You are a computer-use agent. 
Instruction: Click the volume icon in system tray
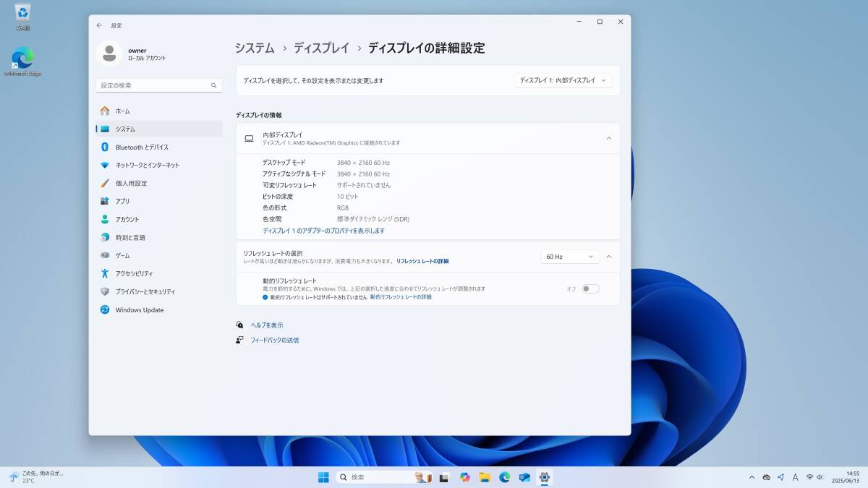point(820,477)
